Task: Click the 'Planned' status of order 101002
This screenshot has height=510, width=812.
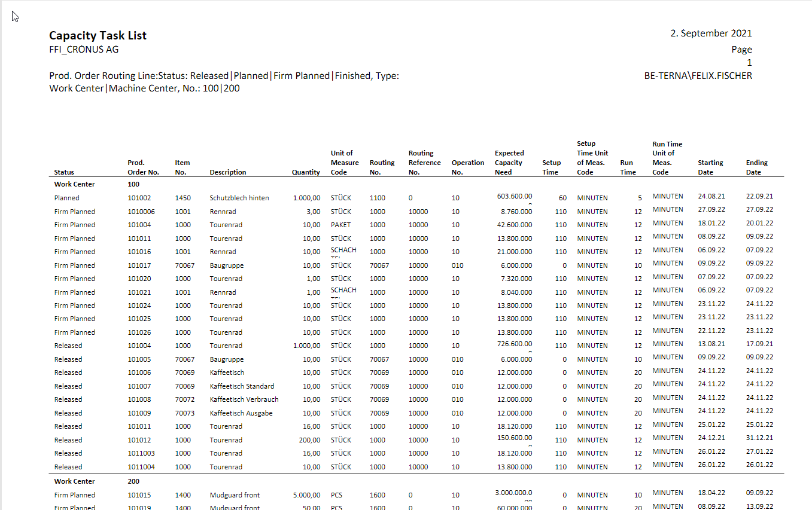Action: (x=66, y=198)
